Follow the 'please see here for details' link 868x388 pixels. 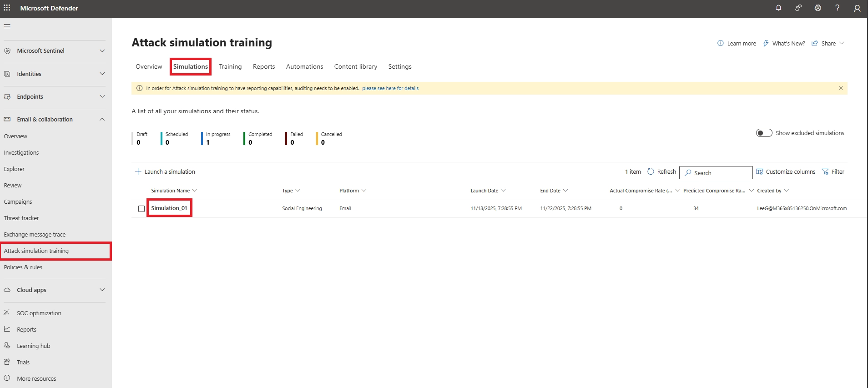point(390,88)
